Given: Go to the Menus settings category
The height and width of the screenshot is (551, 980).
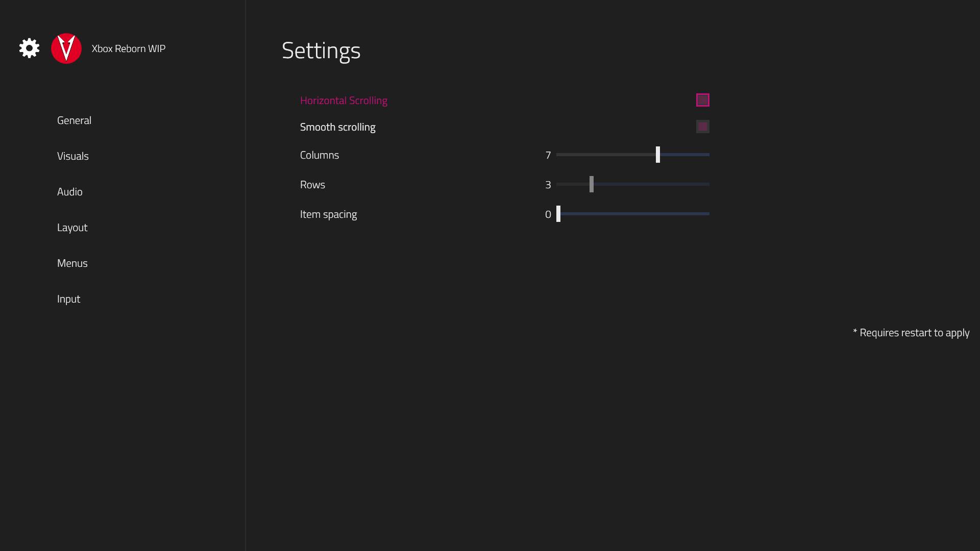Looking at the screenshot, I should point(72,263).
